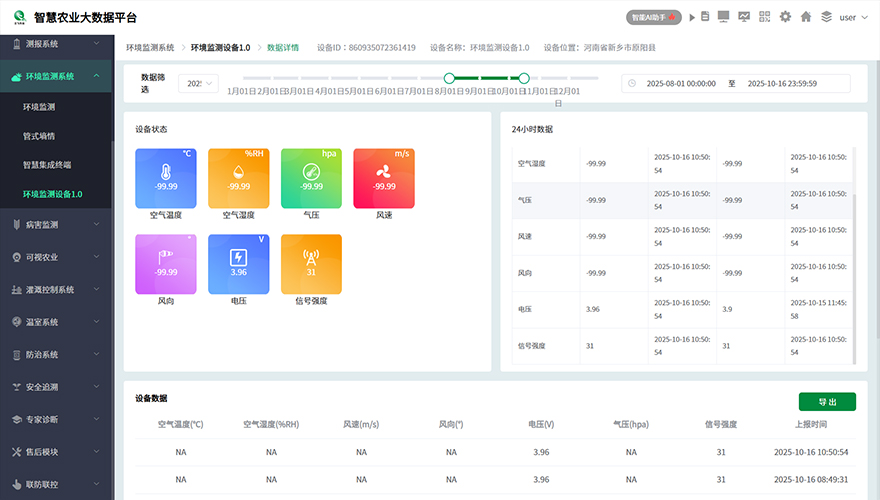Click the chart presentation screen icon
The image size is (880, 500).
point(743,17)
